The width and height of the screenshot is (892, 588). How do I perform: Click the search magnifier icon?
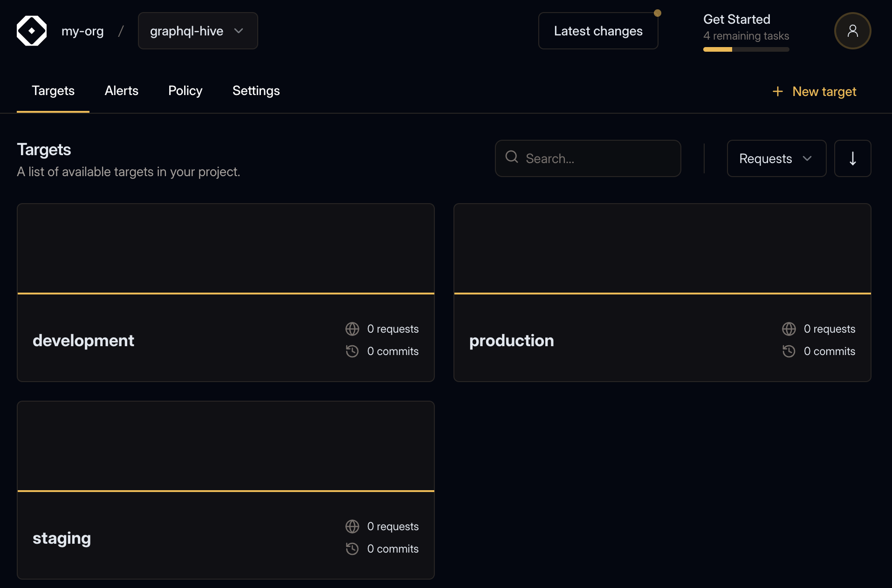[511, 157]
